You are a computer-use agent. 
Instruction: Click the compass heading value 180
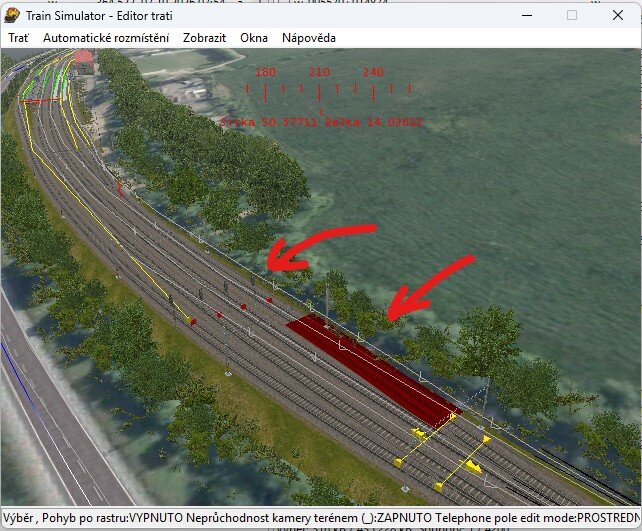tap(266, 72)
